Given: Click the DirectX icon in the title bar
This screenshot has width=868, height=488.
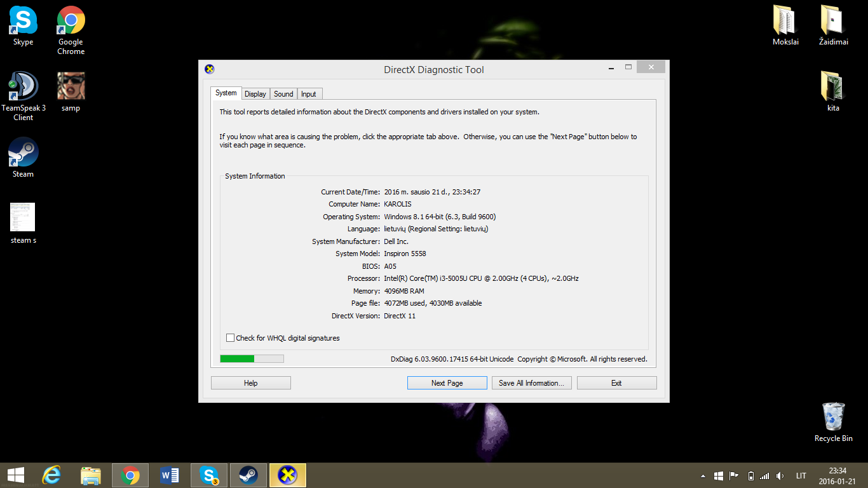Looking at the screenshot, I should coord(210,69).
